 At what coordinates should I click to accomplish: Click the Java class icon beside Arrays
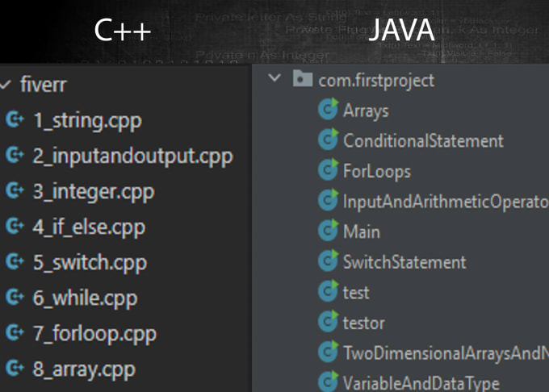(x=328, y=109)
